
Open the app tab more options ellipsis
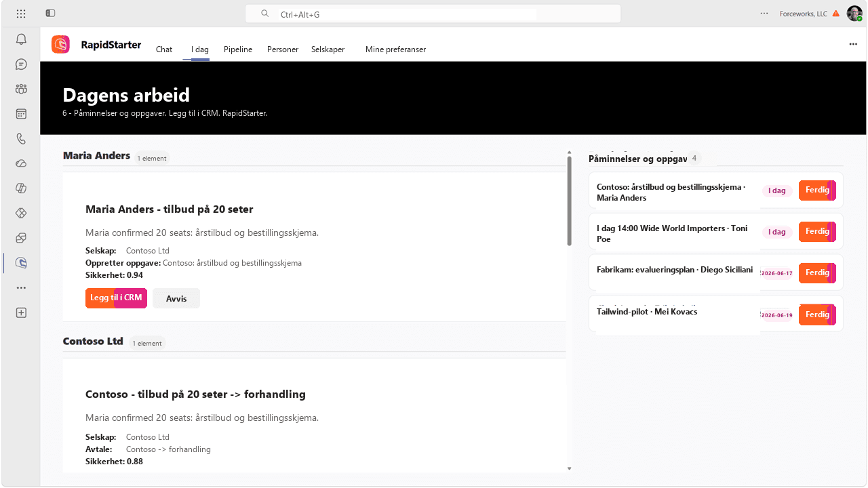click(853, 44)
